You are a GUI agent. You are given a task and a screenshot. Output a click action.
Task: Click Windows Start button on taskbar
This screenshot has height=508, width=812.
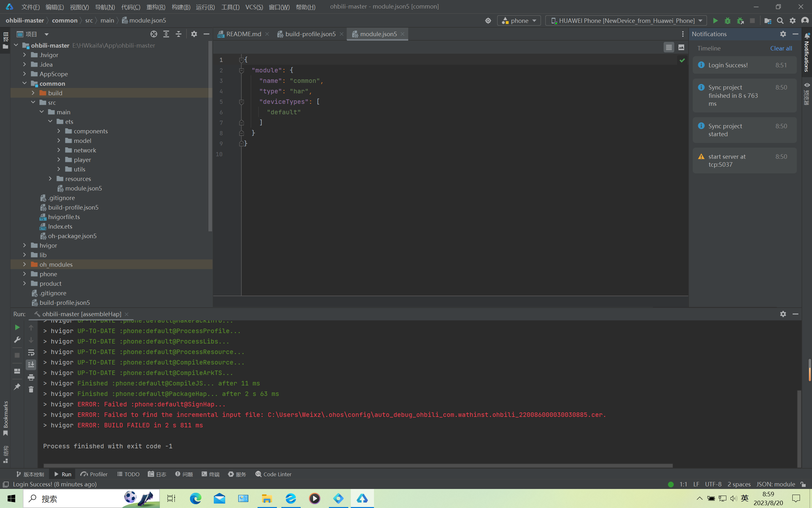[11, 498]
